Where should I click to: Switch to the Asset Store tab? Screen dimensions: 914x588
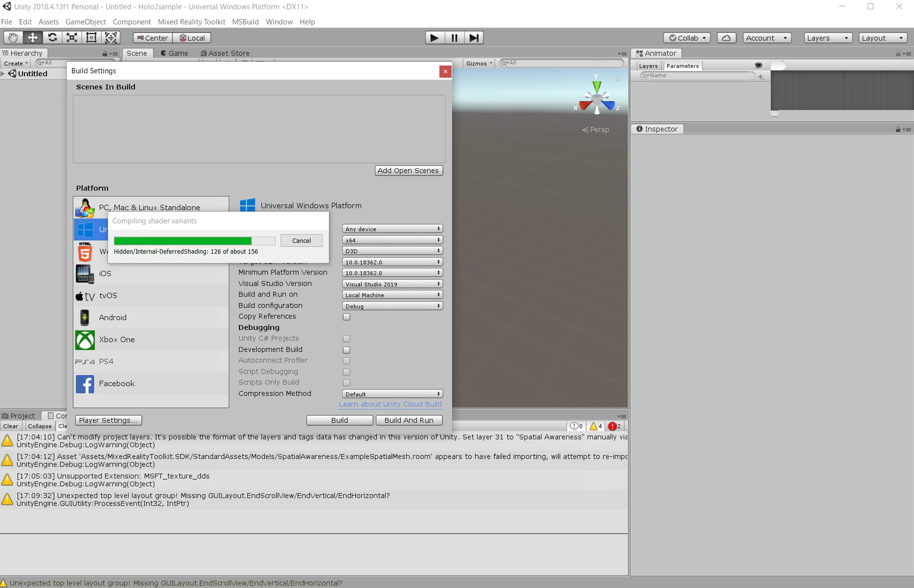coord(225,53)
